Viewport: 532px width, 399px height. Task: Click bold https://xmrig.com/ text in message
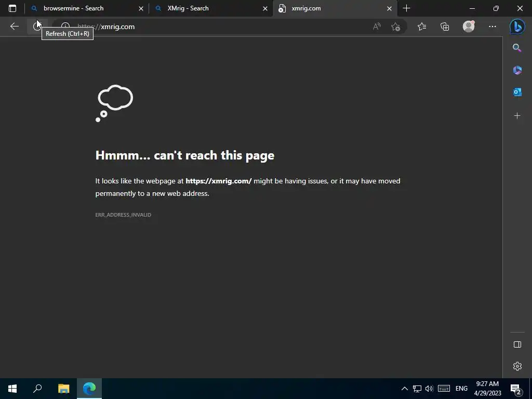pyautogui.click(x=219, y=181)
